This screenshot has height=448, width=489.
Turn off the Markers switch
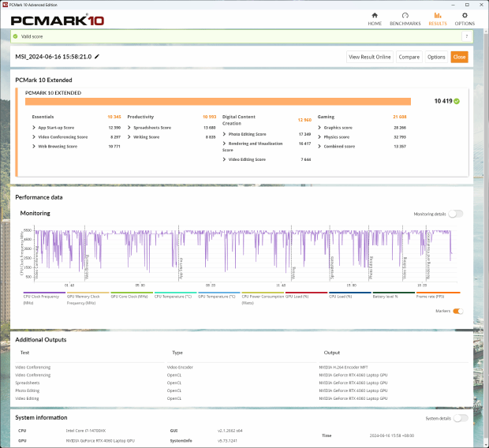457,311
